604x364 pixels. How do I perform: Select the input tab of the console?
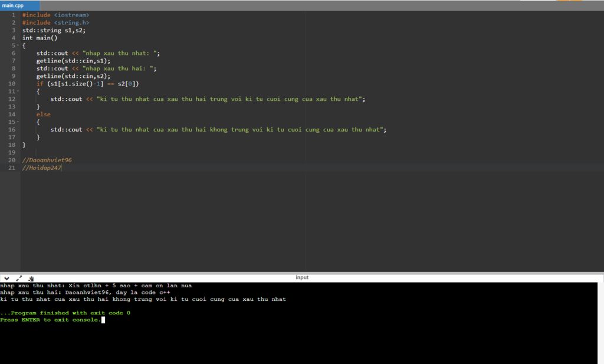point(302,277)
